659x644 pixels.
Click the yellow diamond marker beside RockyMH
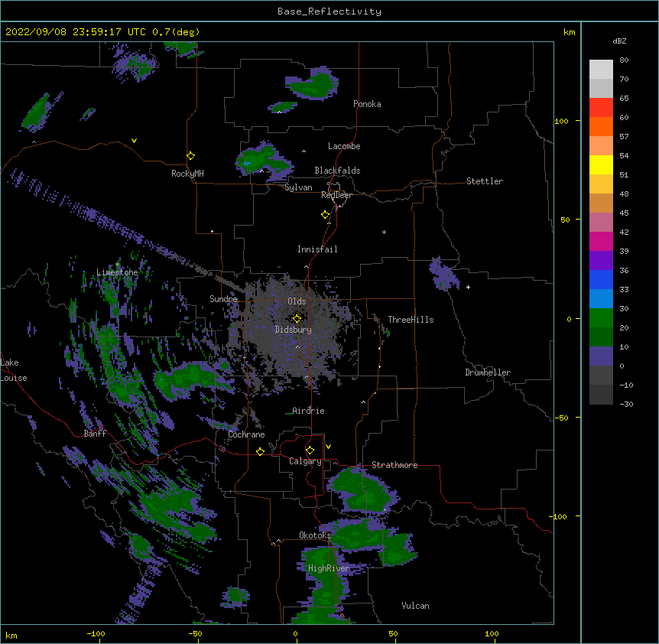191,156
